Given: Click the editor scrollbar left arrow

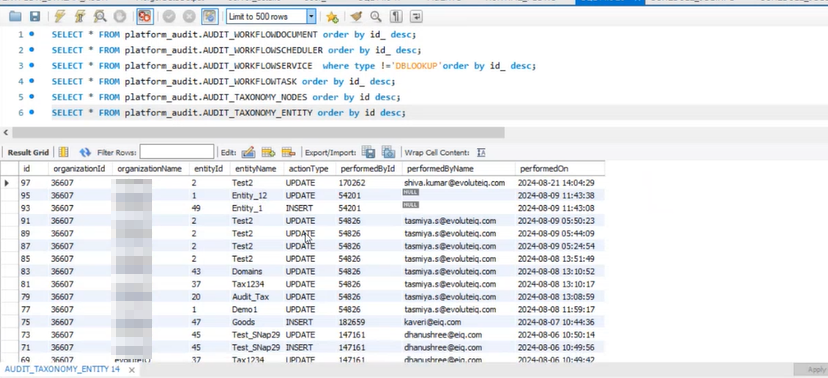Looking at the screenshot, I should pyautogui.click(x=6, y=133).
